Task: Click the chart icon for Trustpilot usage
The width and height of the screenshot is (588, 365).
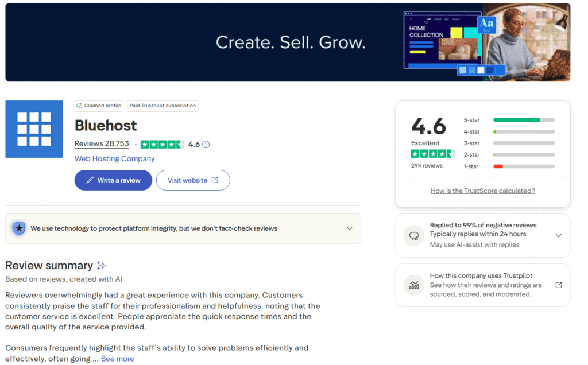Action: (413, 285)
